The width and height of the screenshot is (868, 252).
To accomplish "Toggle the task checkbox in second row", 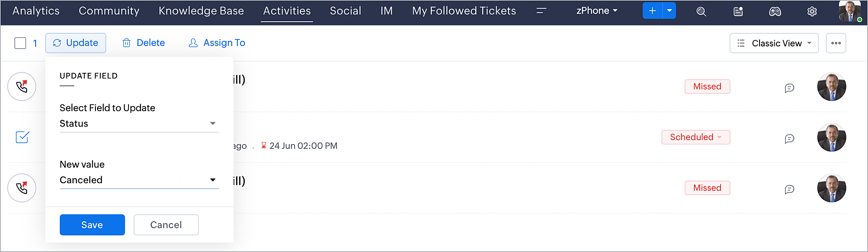I will [x=22, y=137].
